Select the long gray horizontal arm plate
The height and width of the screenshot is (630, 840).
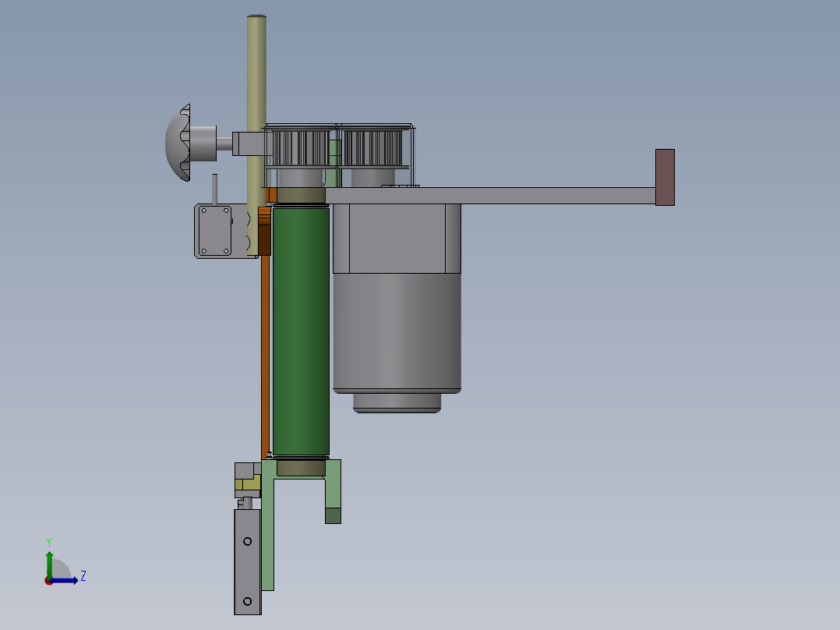click(490, 196)
